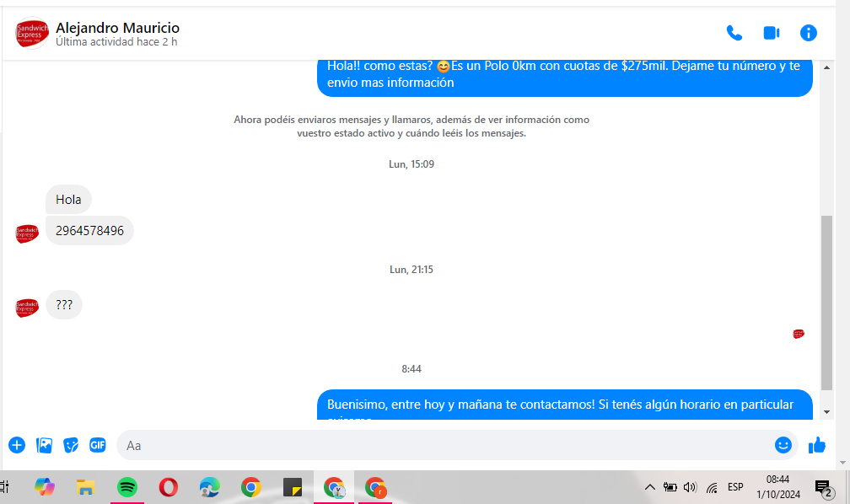Screen dimensions: 850x504
Task: Start a voice call with Alejandro Mauricio
Action: (734, 33)
